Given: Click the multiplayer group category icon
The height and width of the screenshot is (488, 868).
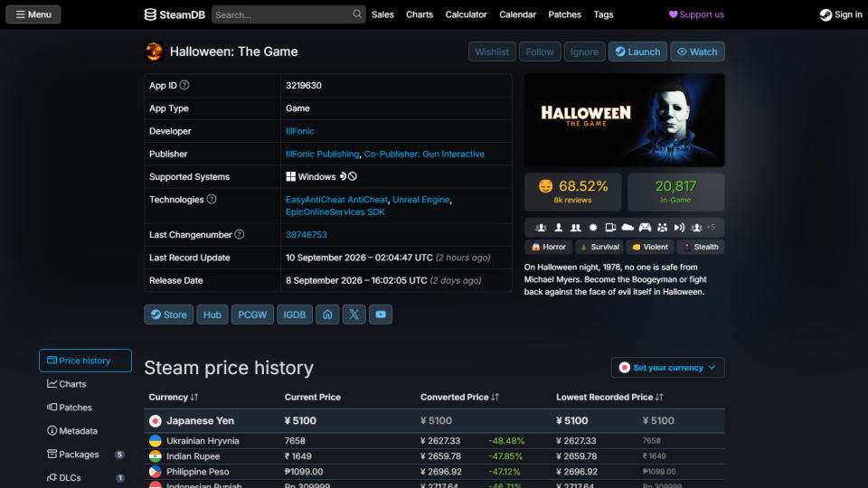Looking at the screenshot, I should click(542, 228).
